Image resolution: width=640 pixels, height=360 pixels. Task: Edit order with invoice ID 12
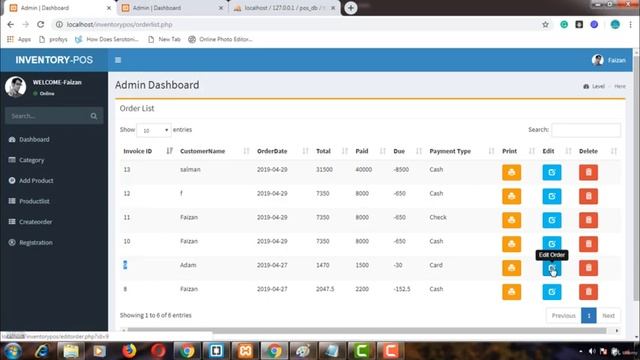point(551,196)
